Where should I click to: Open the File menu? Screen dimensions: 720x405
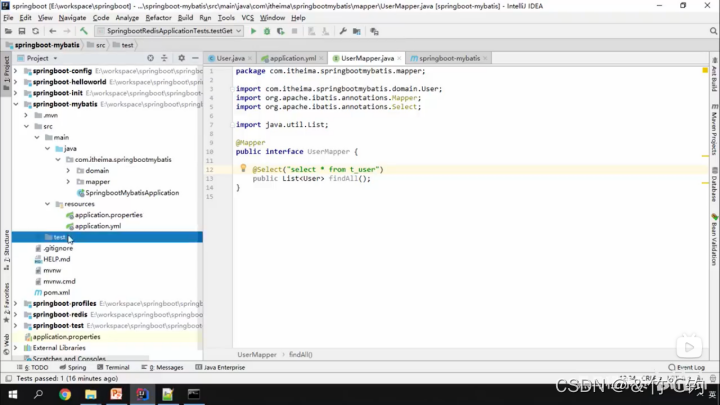click(x=8, y=17)
